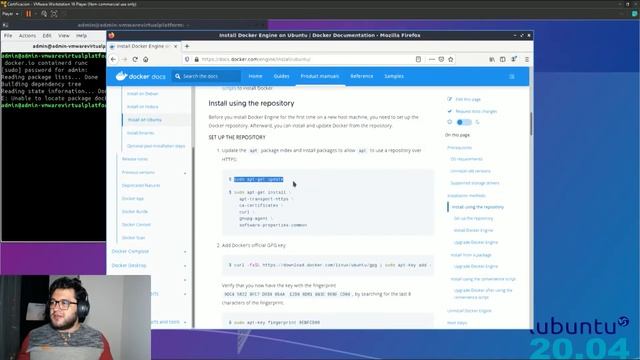Screen dimensions: 640x360
Task: Open the Home nav item
Action: [255, 76]
